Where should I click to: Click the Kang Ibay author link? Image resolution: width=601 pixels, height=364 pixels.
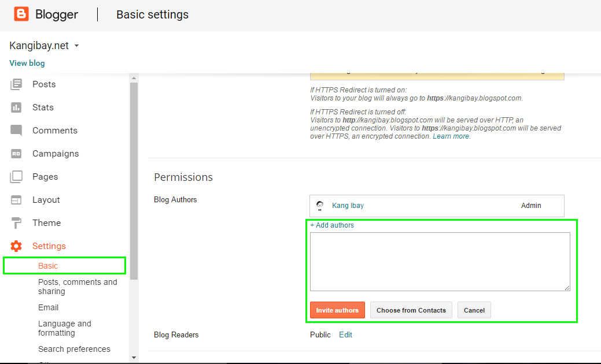(348, 206)
